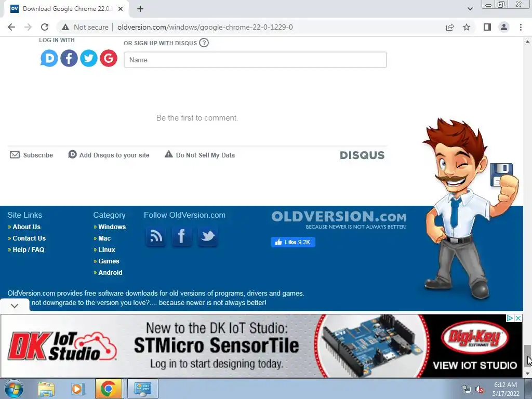Open the Help / FAQ footer link
This screenshot has height=399, width=532.
tap(28, 250)
